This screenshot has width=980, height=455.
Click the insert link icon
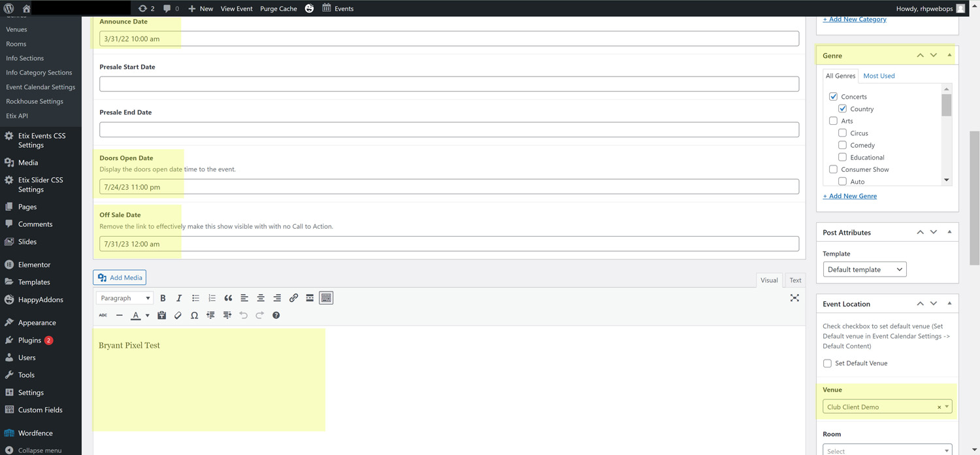click(293, 298)
